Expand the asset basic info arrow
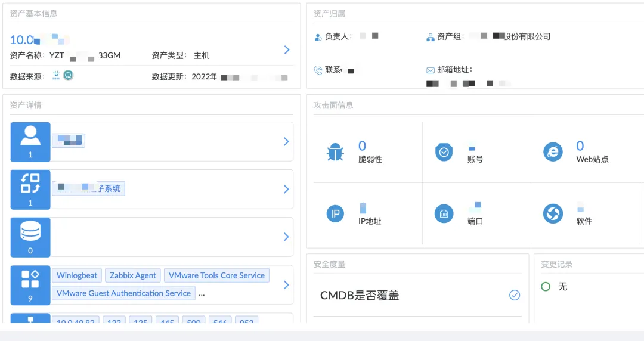644x341 pixels. 287,49
